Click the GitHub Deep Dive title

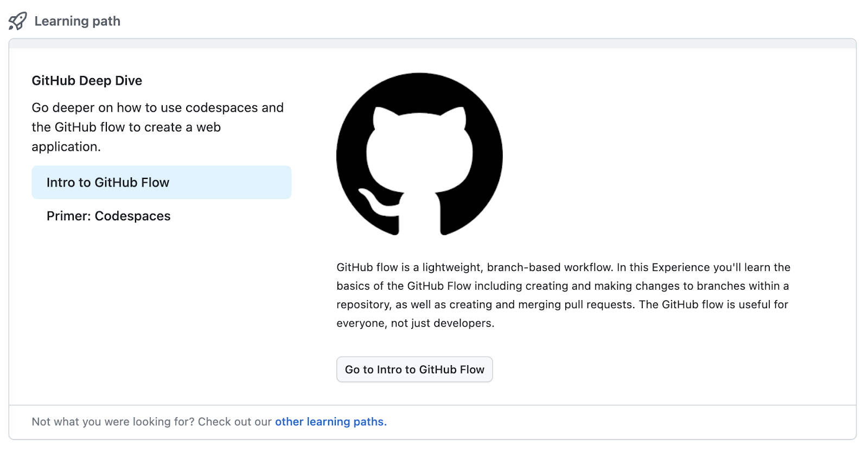(x=87, y=80)
